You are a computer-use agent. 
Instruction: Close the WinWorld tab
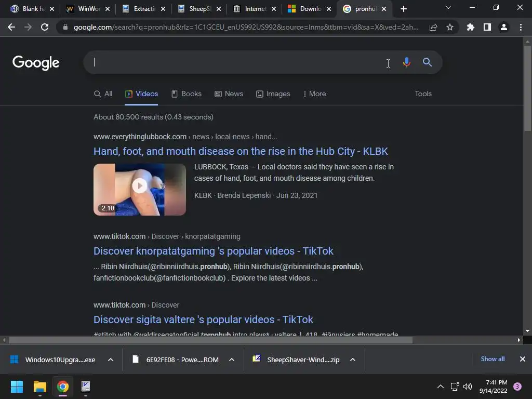[107, 9]
